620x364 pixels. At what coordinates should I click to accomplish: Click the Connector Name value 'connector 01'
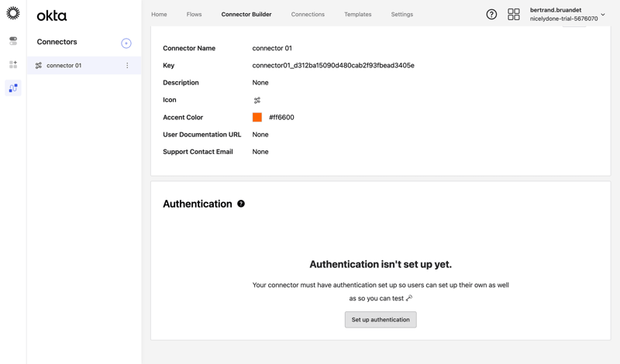272,48
